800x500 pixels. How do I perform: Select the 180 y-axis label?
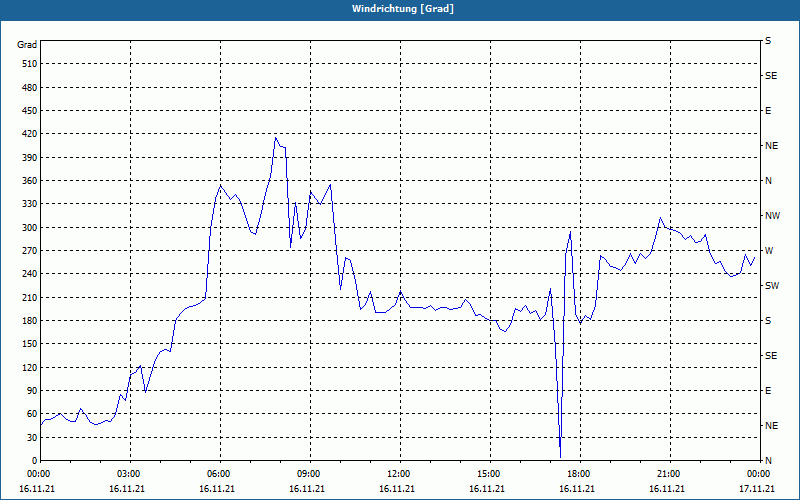(29, 320)
